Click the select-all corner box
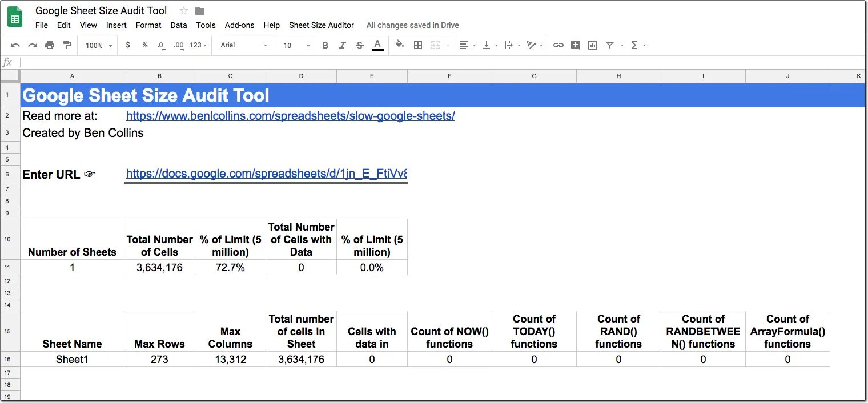Viewport: 868px width, 403px height. tap(10, 76)
